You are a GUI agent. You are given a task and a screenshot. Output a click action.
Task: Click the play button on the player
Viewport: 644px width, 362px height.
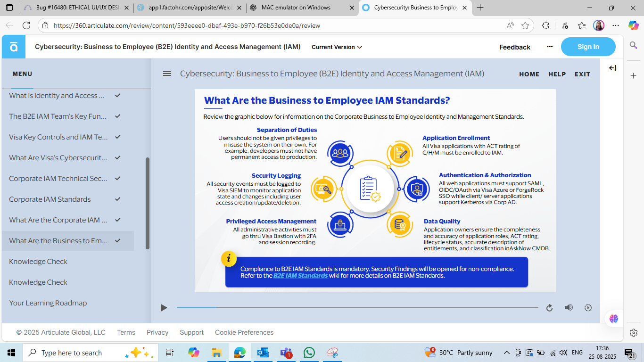click(x=164, y=308)
